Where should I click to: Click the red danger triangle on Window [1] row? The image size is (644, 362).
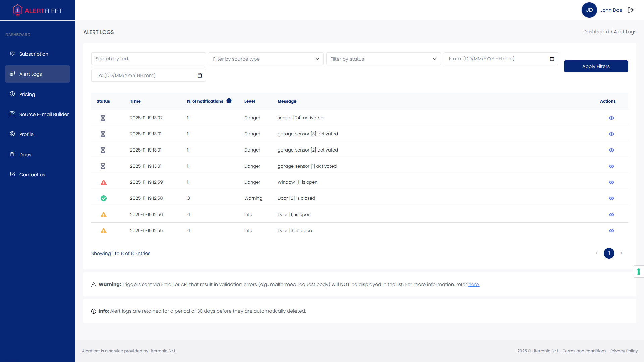(103, 182)
